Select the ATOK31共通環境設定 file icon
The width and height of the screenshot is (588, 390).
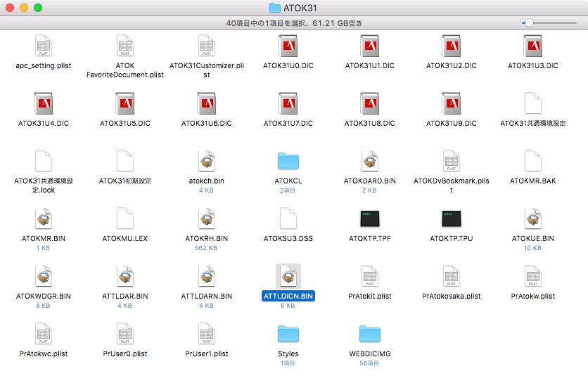[x=533, y=103]
